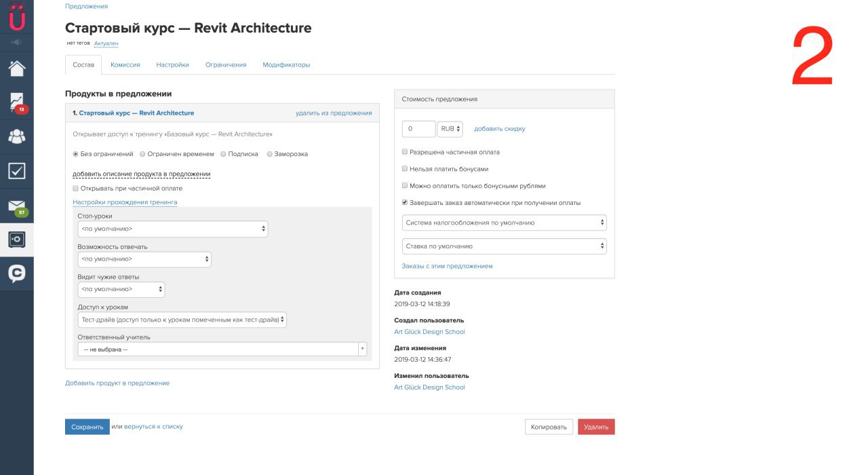Click the blue 'Сохранить' button
The width and height of the screenshot is (868, 475).
87,427
